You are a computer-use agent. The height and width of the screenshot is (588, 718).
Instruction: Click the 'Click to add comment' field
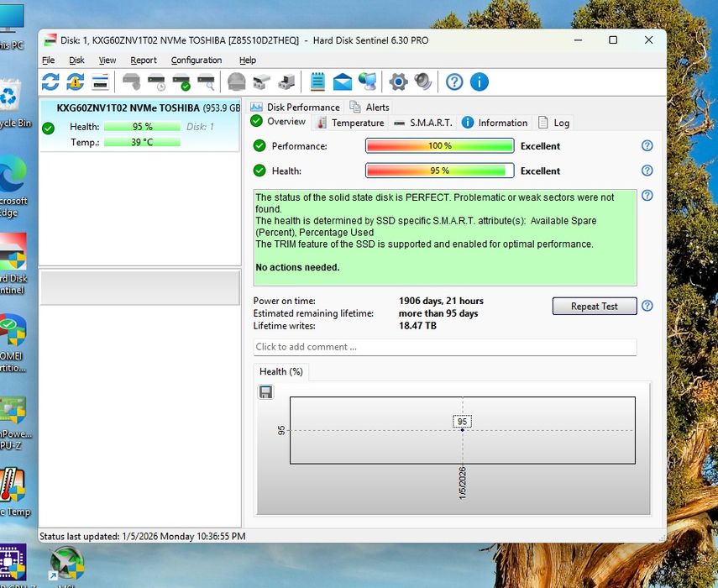point(444,347)
